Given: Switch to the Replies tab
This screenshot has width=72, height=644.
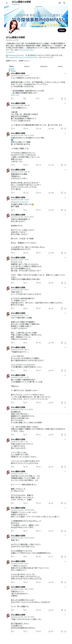Looking at the screenshot, I should point(27,67).
